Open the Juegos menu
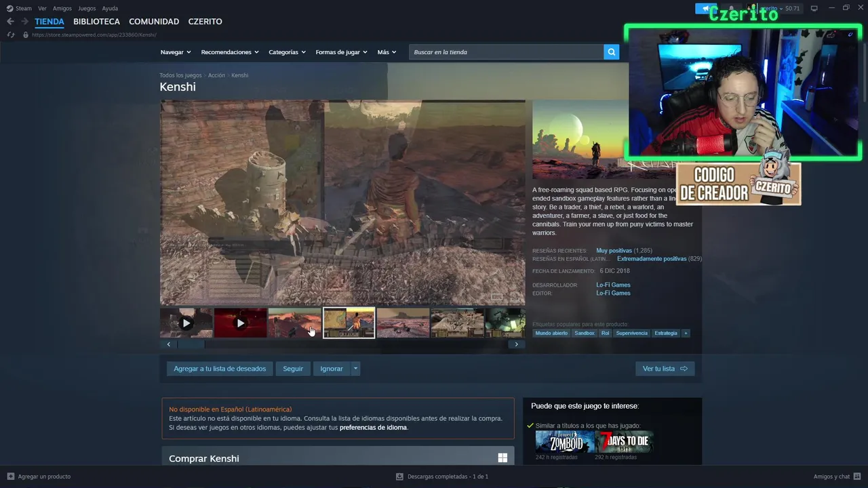The width and height of the screenshot is (868, 488). (x=87, y=9)
